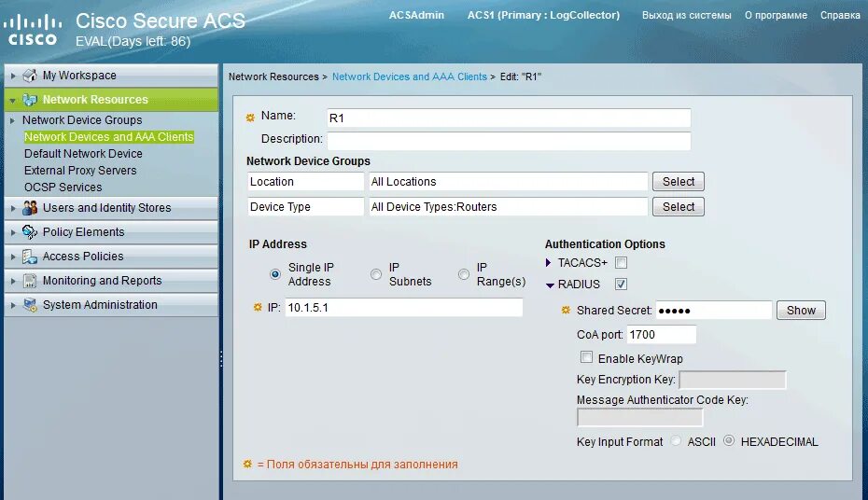Click the Users and Identity Stores icon
868x500 pixels.
tap(30, 208)
